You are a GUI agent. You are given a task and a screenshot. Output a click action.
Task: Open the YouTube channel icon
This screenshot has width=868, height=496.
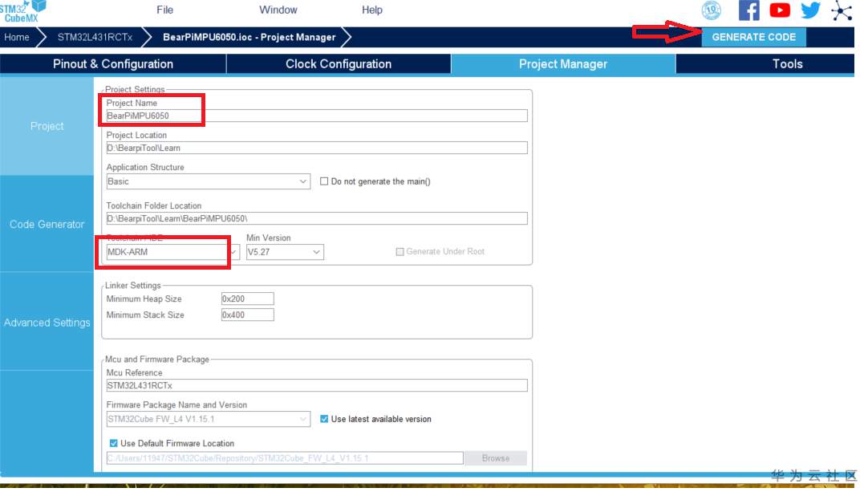[x=780, y=10]
